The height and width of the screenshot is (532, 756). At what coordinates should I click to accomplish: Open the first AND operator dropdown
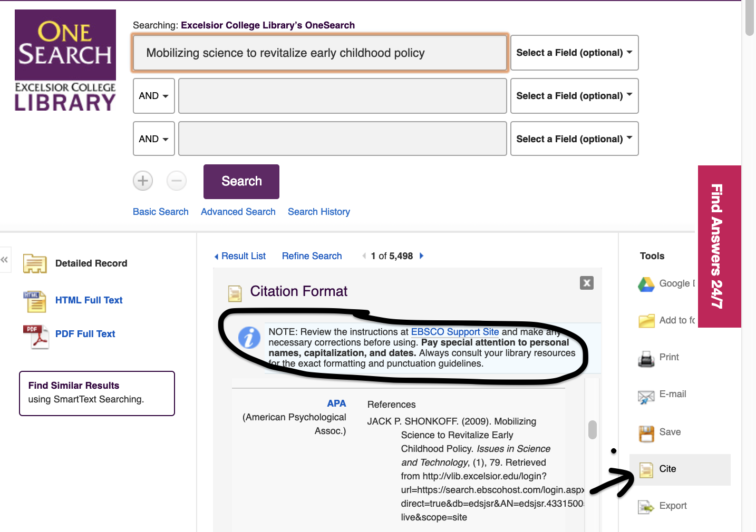(x=154, y=96)
